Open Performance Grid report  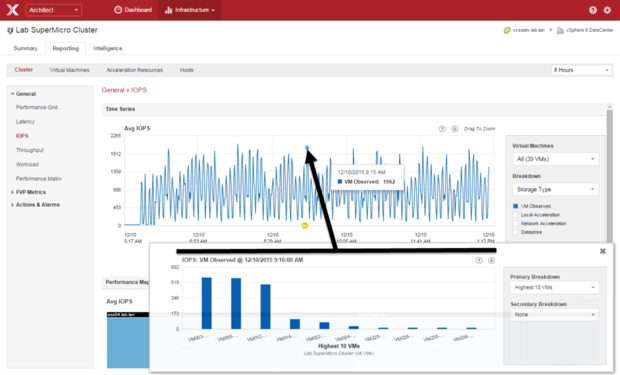coord(37,107)
